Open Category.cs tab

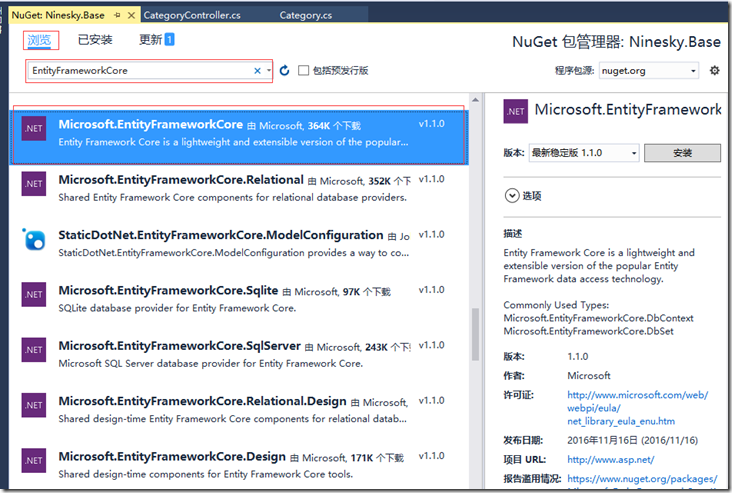tap(306, 15)
